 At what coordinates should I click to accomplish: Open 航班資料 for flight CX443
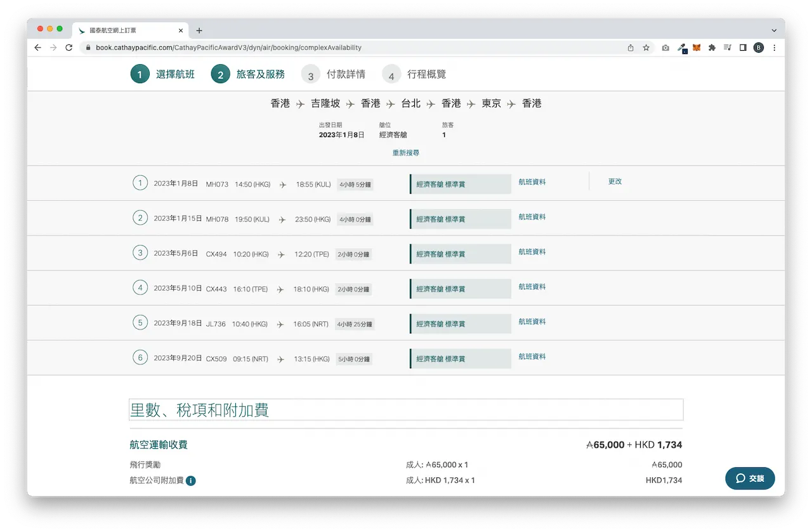[x=532, y=287]
